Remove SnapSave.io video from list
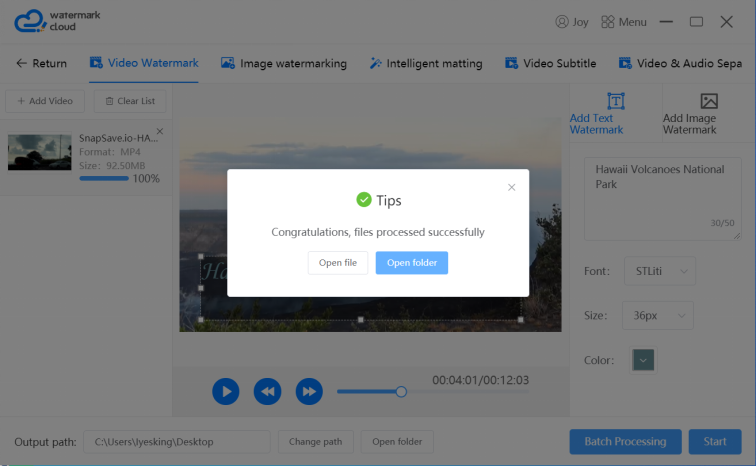 (160, 131)
